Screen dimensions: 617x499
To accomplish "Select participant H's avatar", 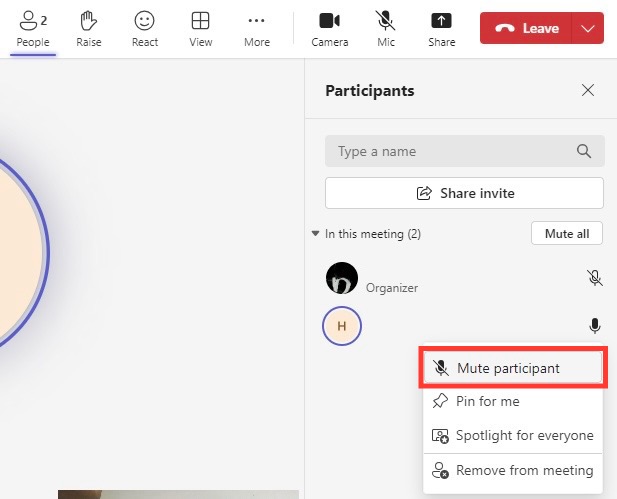I will 342,326.
